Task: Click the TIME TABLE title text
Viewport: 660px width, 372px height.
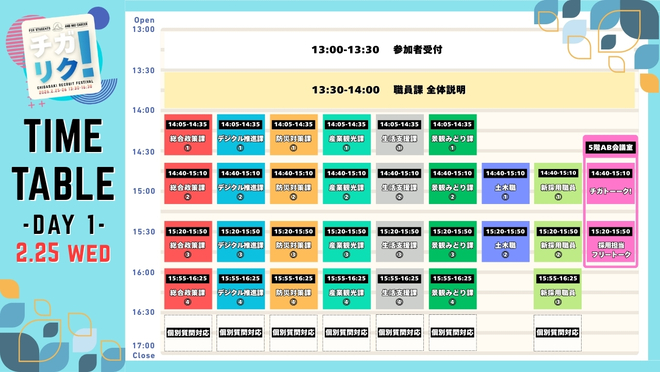Action: [x=63, y=159]
